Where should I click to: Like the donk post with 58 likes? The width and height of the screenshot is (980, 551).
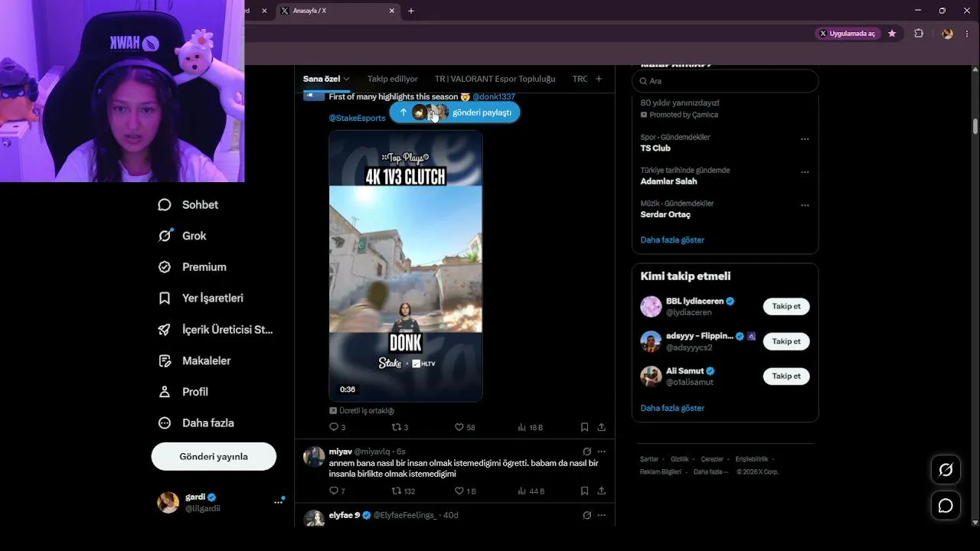click(x=465, y=427)
